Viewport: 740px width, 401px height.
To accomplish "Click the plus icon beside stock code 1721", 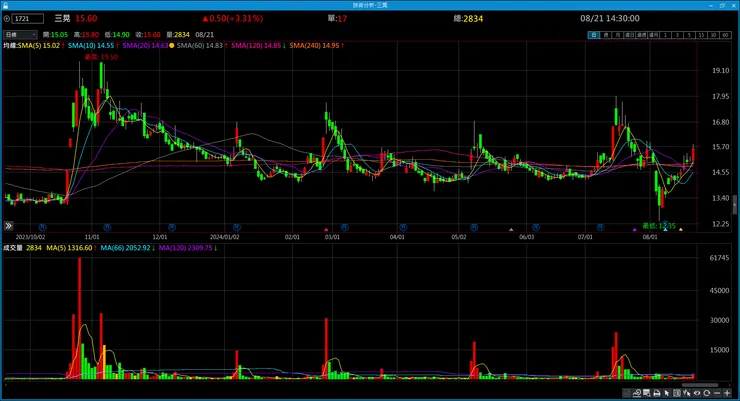I will point(7,18).
